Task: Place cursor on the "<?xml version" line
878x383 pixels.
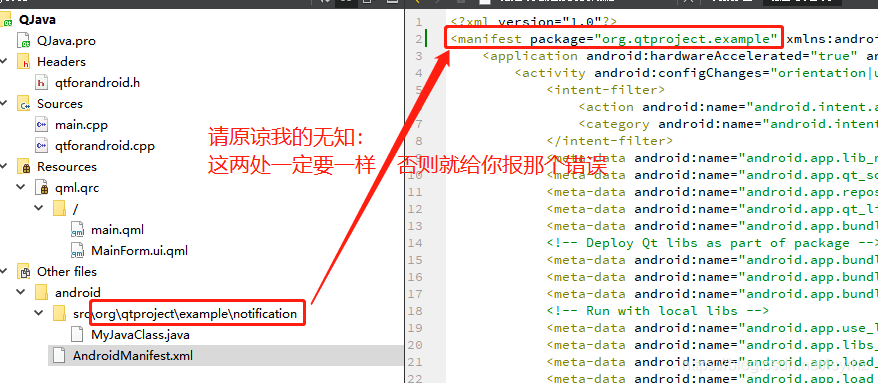Action: point(534,22)
